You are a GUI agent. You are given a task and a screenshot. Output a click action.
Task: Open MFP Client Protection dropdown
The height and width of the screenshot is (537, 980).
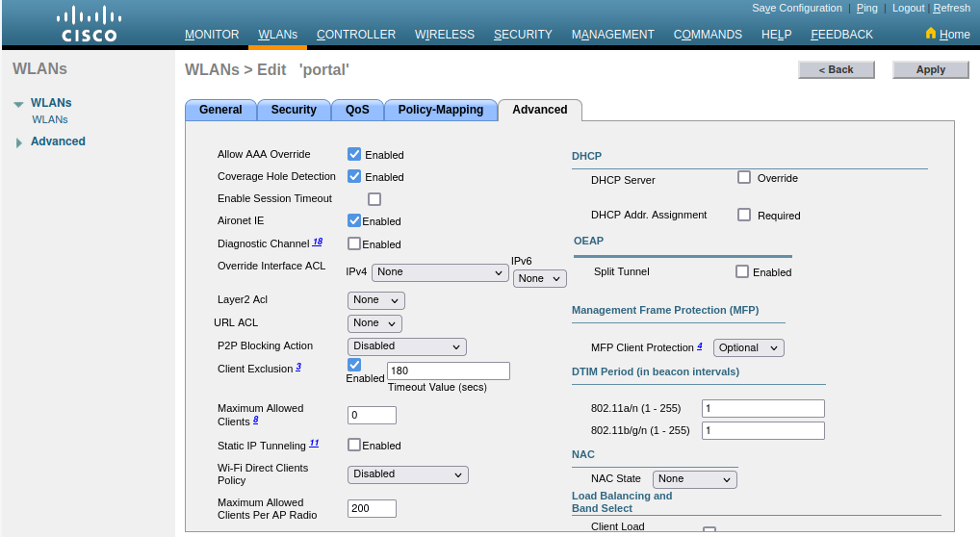pyautogui.click(x=748, y=347)
